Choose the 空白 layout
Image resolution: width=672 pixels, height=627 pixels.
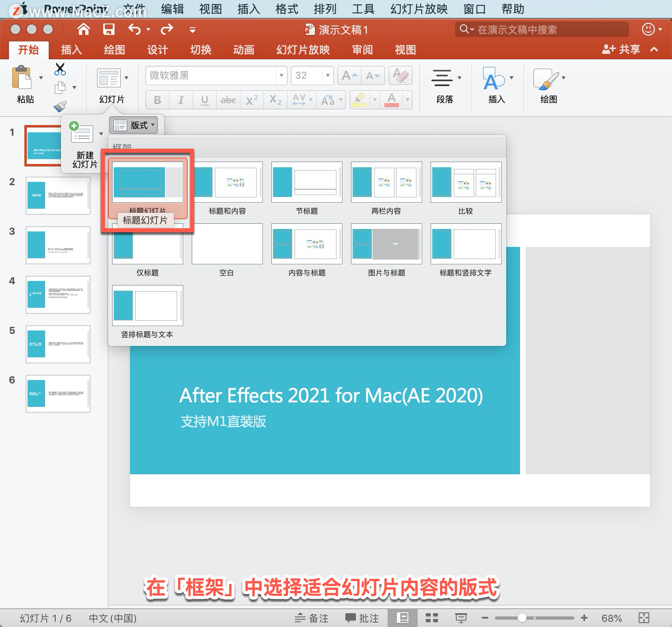pos(227,251)
